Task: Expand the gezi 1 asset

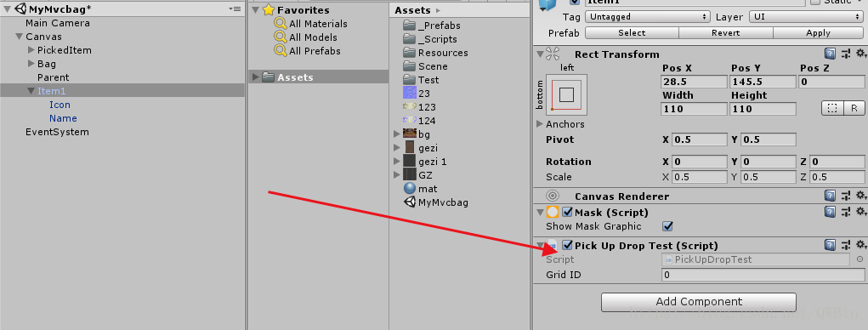Action: click(396, 161)
